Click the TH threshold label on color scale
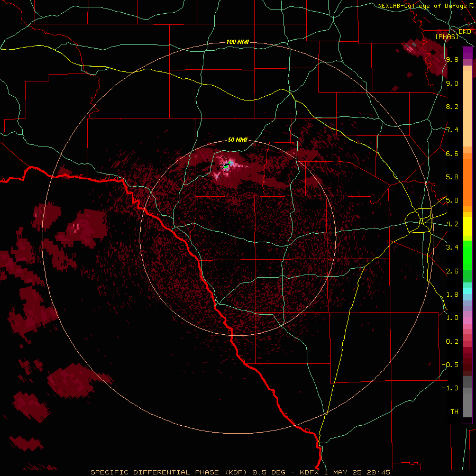476x476 pixels. 454,412
